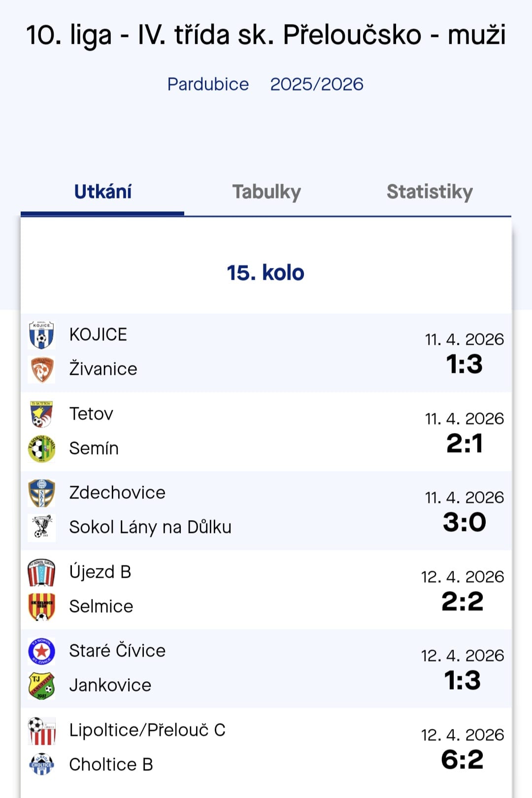The width and height of the screenshot is (532, 798).
Task: Select the Staré Čívice star logo
Action: tap(41, 651)
